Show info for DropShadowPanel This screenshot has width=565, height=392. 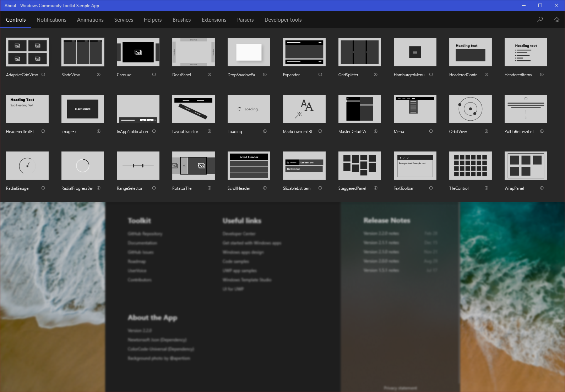pos(265,74)
